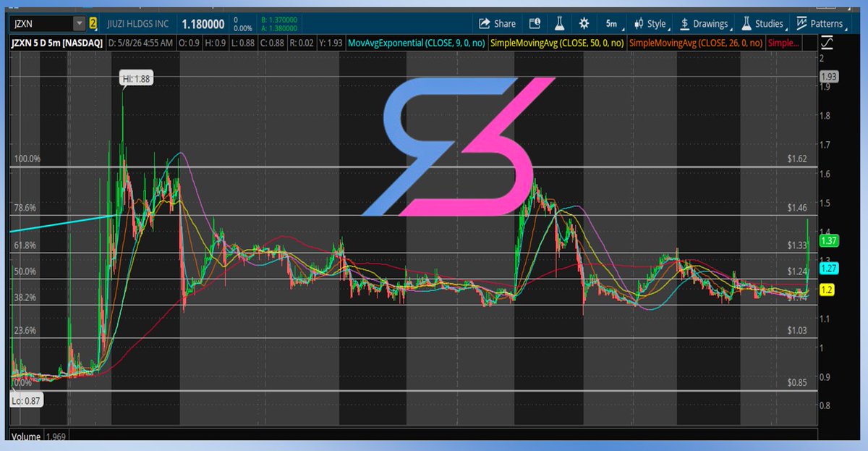Click the MovAvgExponential (CLOSE, 9, 0, no) study label
Screen dimensions: 868x451
[417, 43]
